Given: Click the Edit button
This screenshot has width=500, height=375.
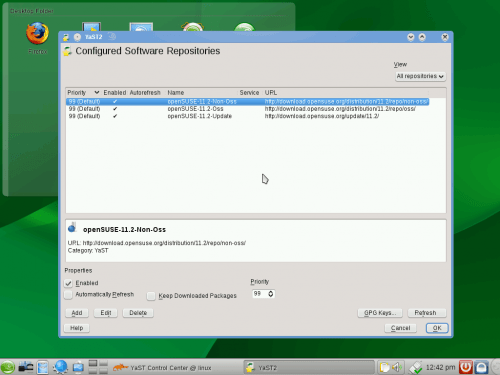Looking at the screenshot, I should click(x=106, y=313).
